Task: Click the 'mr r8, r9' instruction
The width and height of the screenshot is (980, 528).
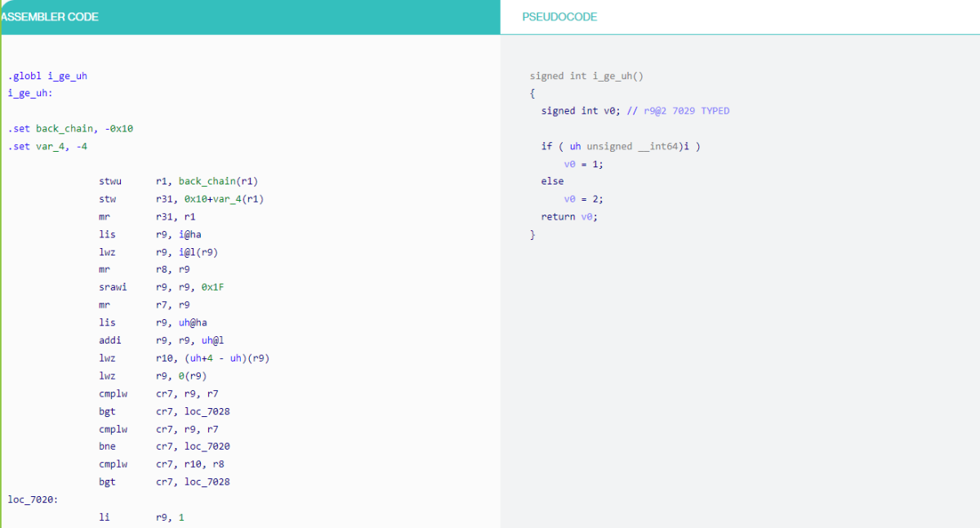Action: (145, 269)
